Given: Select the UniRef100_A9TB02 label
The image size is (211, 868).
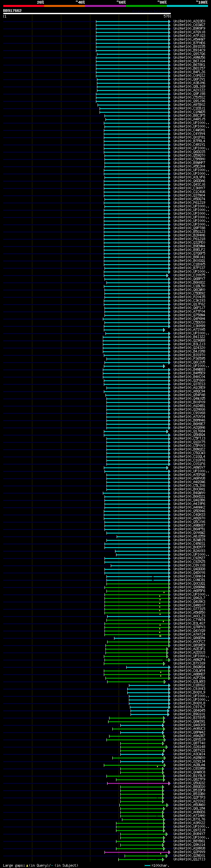Looking at the screenshot, I should pyautogui.click(x=189, y=105).
